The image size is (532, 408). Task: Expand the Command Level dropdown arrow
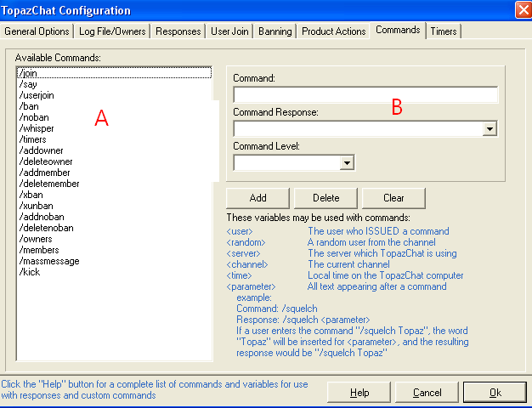click(x=347, y=162)
